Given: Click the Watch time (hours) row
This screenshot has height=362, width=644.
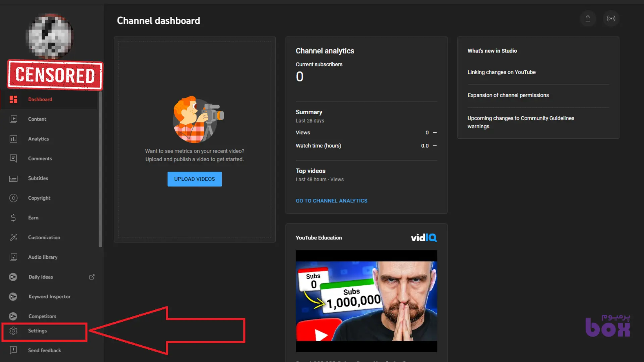Looking at the screenshot, I should [366, 146].
